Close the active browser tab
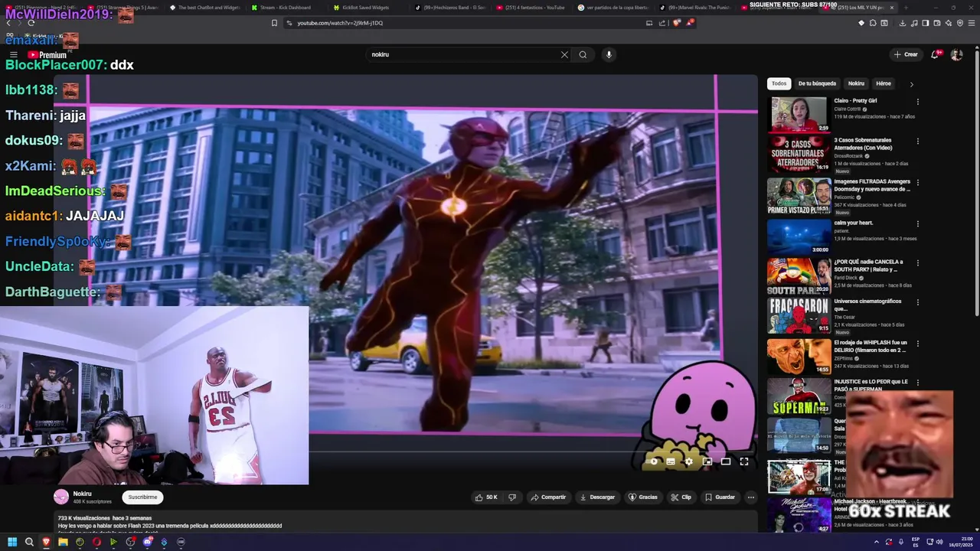980x551 pixels. [x=891, y=8]
